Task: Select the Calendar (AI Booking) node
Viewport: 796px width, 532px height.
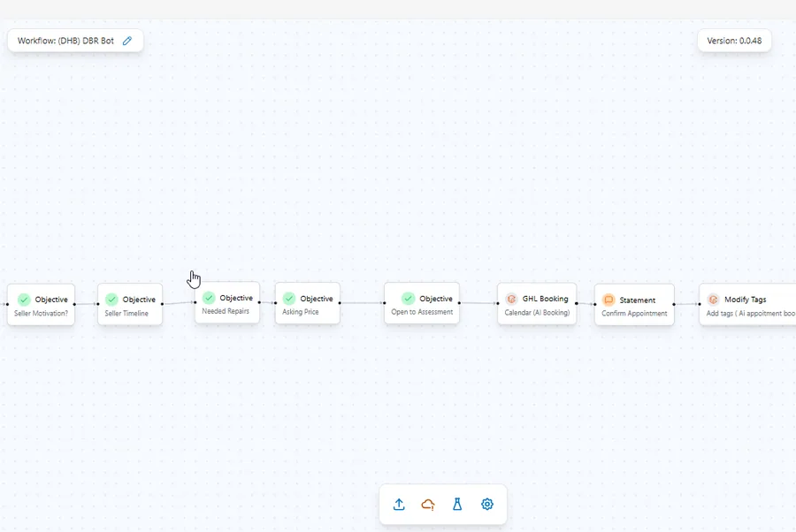Action: [x=537, y=304]
